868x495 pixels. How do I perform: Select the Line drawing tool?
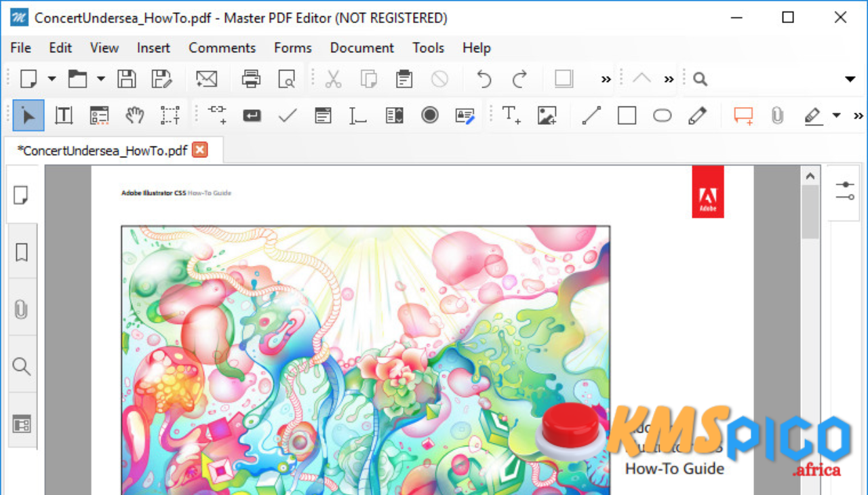click(x=591, y=116)
